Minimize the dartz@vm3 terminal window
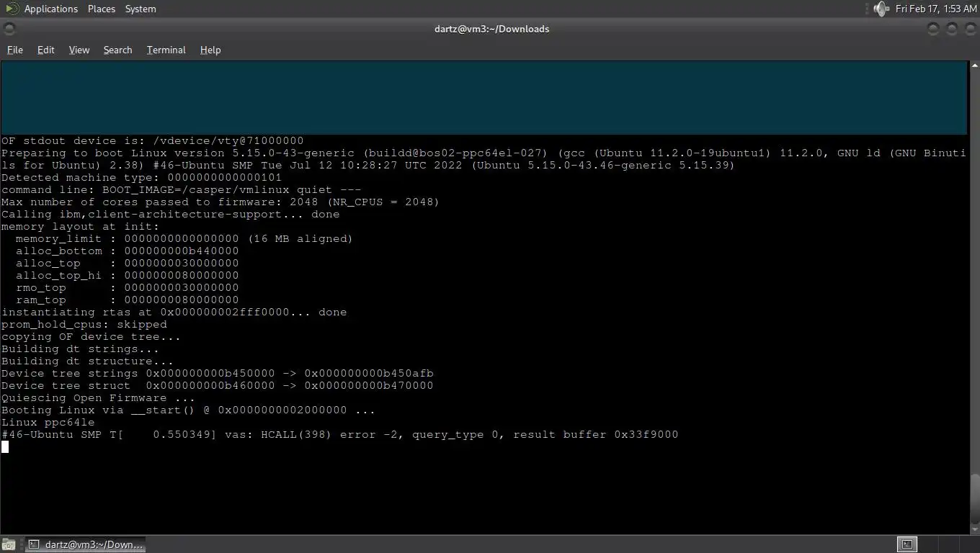 pyautogui.click(x=934, y=29)
